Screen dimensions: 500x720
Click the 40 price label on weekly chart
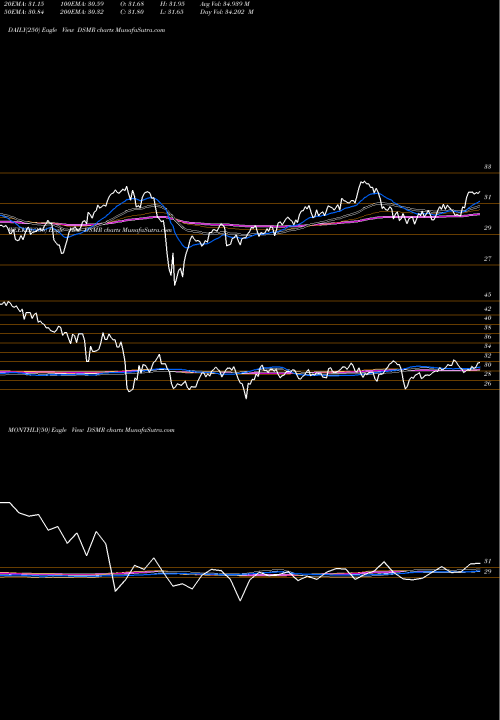point(487,318)
